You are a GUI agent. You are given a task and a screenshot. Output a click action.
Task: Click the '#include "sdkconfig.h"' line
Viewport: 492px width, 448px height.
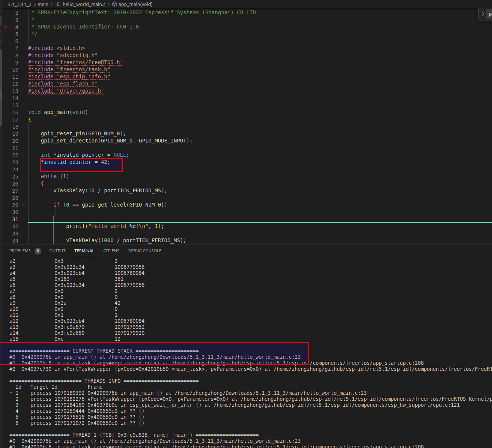[63, 55]
